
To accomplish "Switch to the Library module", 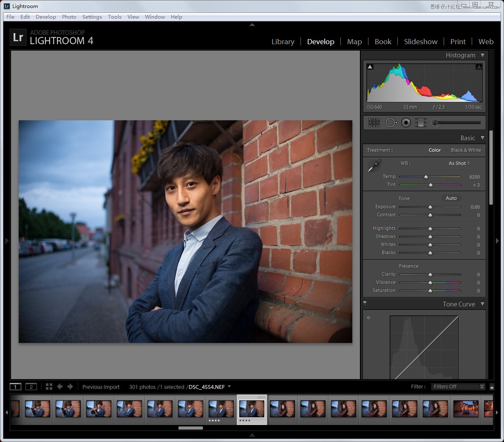I will 283,42.
